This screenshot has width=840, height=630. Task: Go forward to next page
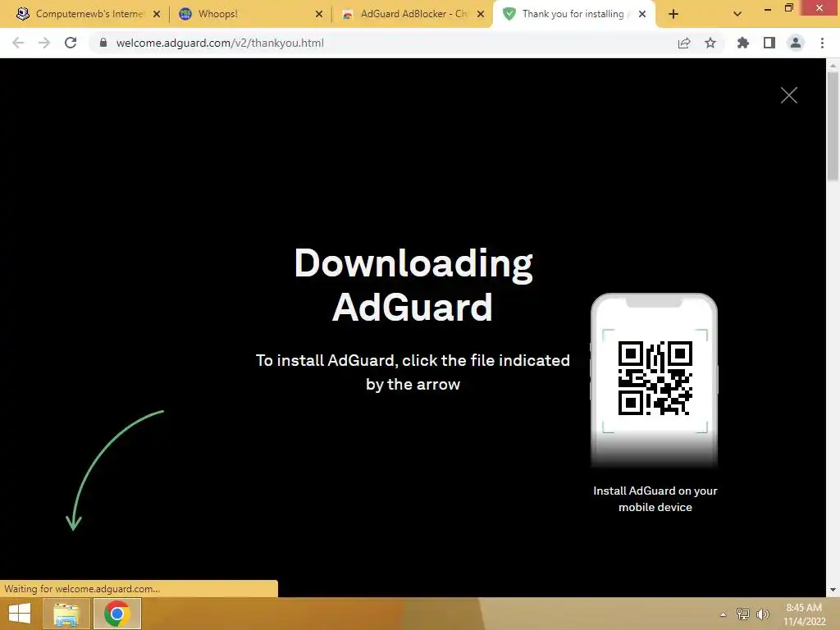pos(44,43)
